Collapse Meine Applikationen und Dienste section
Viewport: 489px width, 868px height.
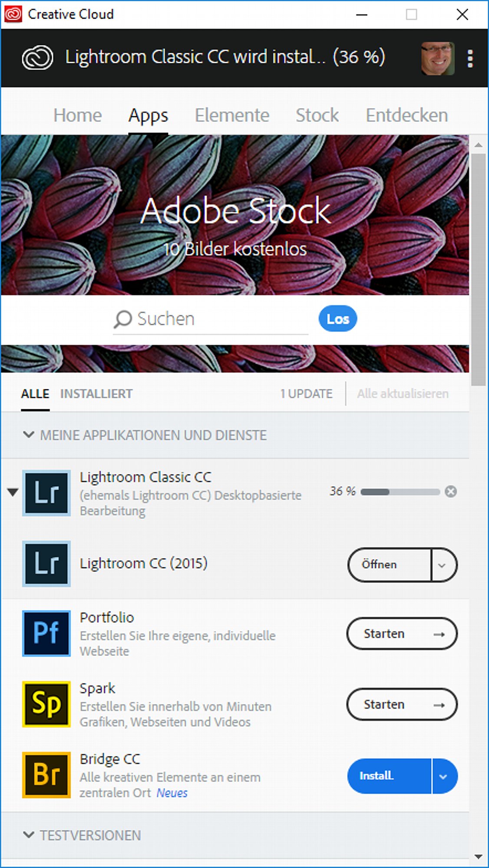click(x=29, y=435)
